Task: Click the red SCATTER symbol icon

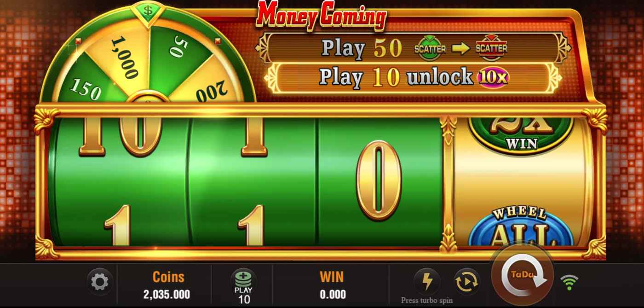Action: [x=491, y=48]
